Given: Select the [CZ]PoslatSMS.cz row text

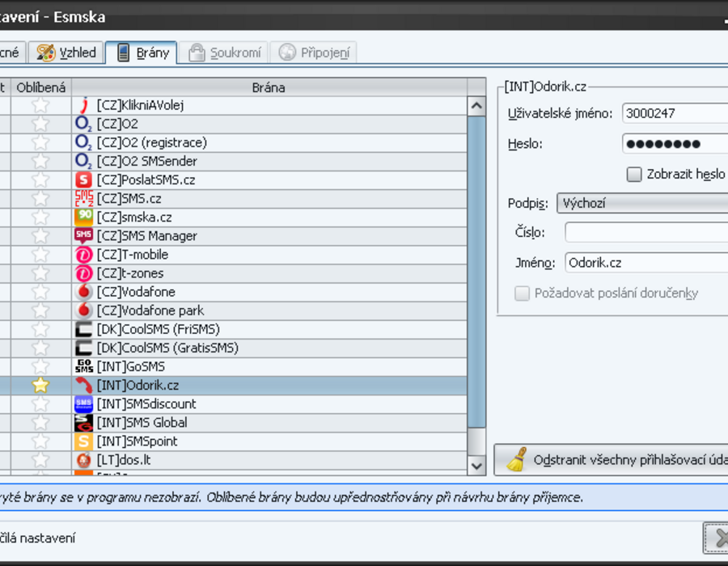Looking at the screenshot, I should tap(146, 180).
